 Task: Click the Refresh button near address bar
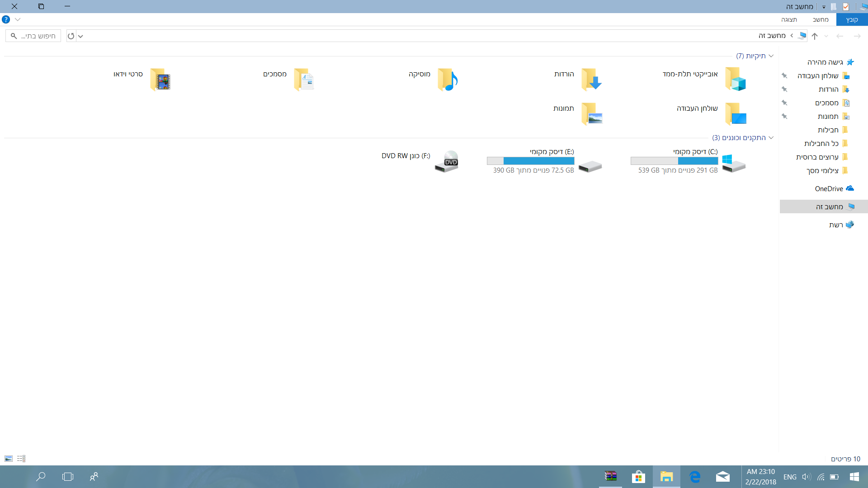[x=71, y=36]
